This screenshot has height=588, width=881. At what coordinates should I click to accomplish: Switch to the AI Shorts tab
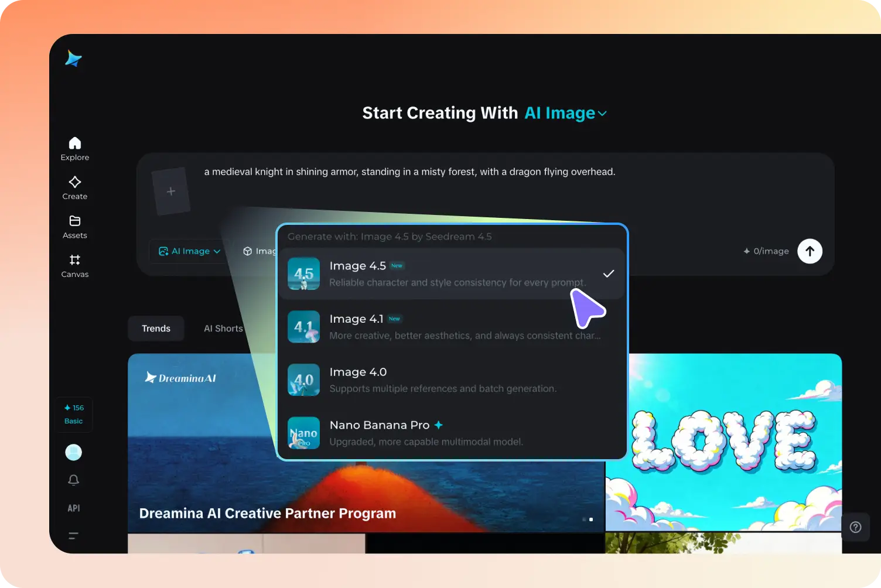tap(223, 329)
